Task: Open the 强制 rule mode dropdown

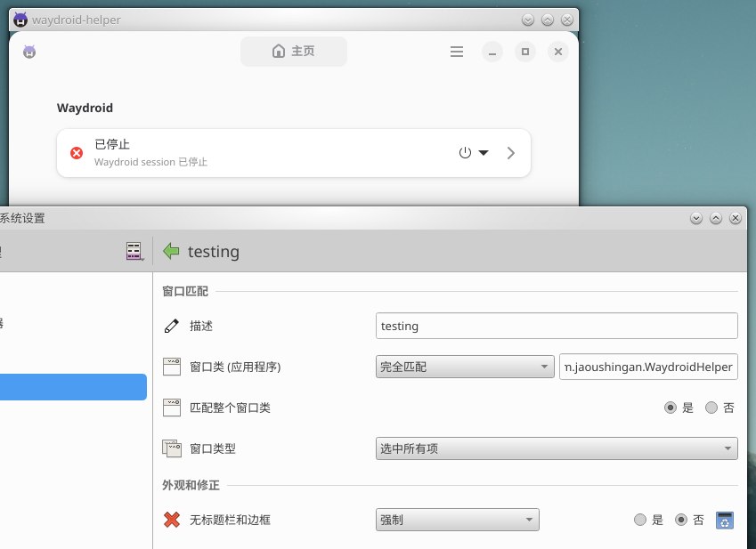Action: pos(458,520)
